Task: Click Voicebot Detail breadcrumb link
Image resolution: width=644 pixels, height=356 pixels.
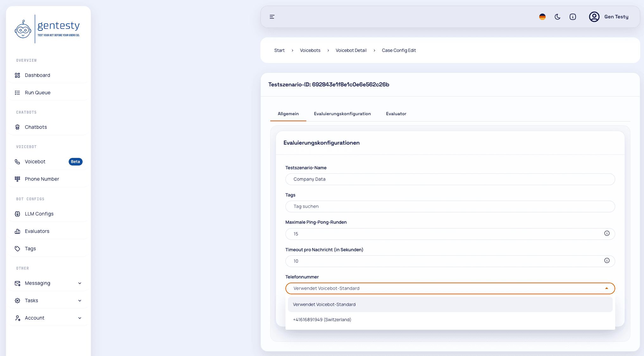Action: pos(351,50)
